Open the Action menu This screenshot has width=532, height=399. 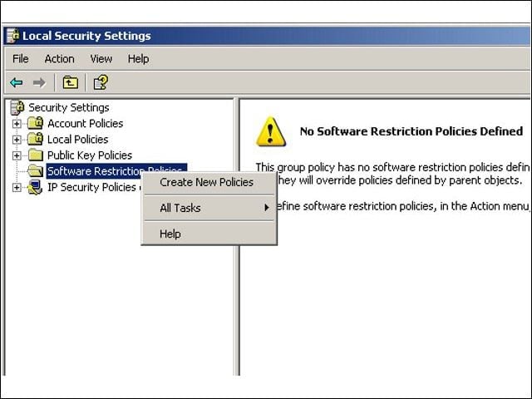[x=59, y=59]
